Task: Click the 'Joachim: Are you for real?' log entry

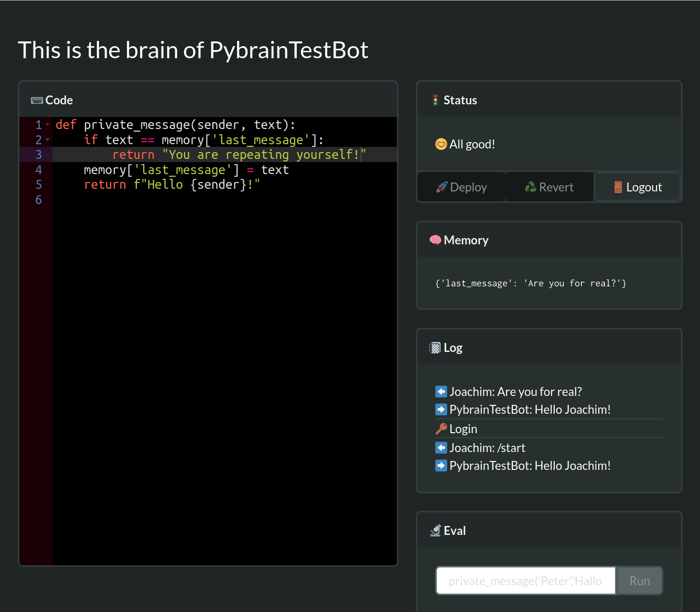Action: [515, 392]
